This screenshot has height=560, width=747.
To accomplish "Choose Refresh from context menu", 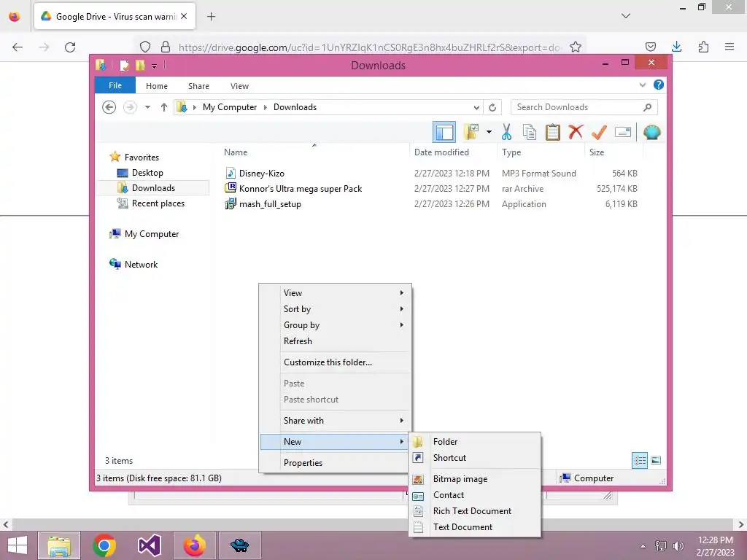I will click(x=335, y=341).
